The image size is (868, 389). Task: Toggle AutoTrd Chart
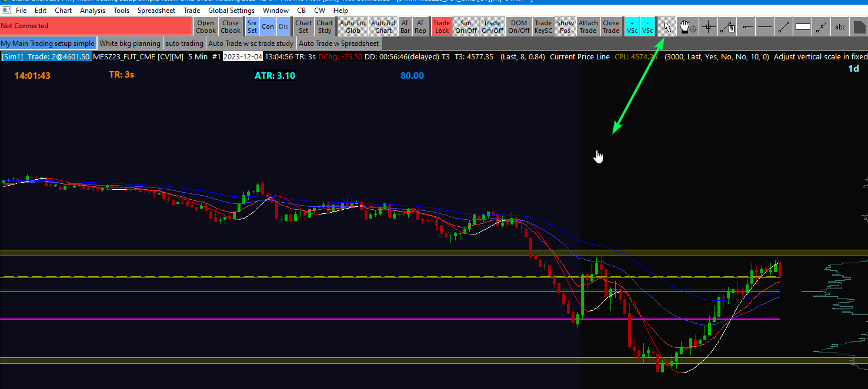(x=383, y=26)
